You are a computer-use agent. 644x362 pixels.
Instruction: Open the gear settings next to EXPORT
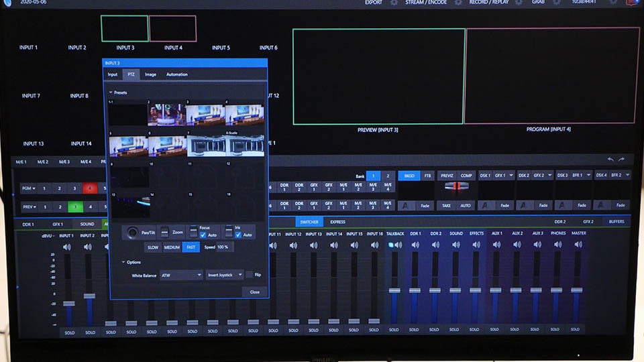(394, 3)
